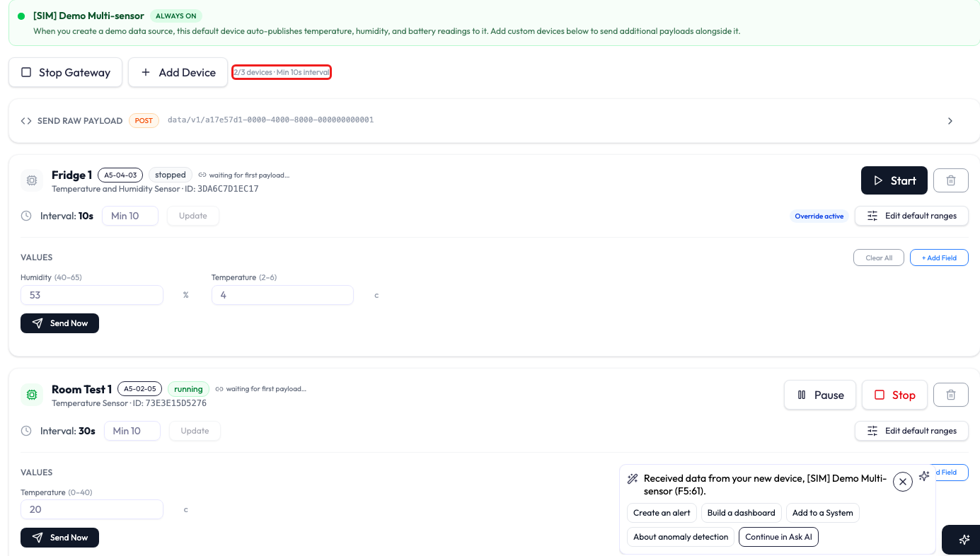Click the Room Test 1 trash icon
The image size is (980, 556).
pyautogui.click(x=951, y=395)
